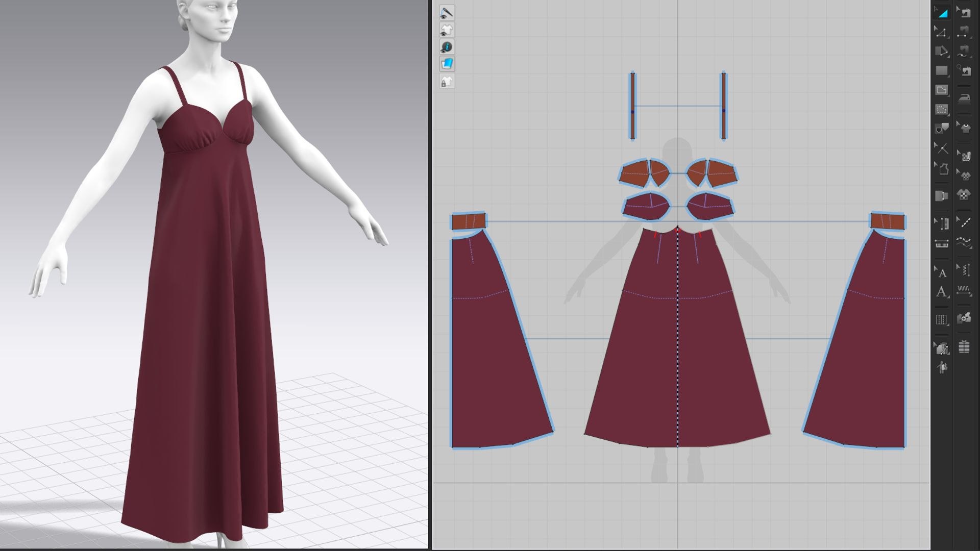This screenshot has width=980, height=551.
Task: Toggle blue fabric texture surface icon
Action: click(447, 64)
